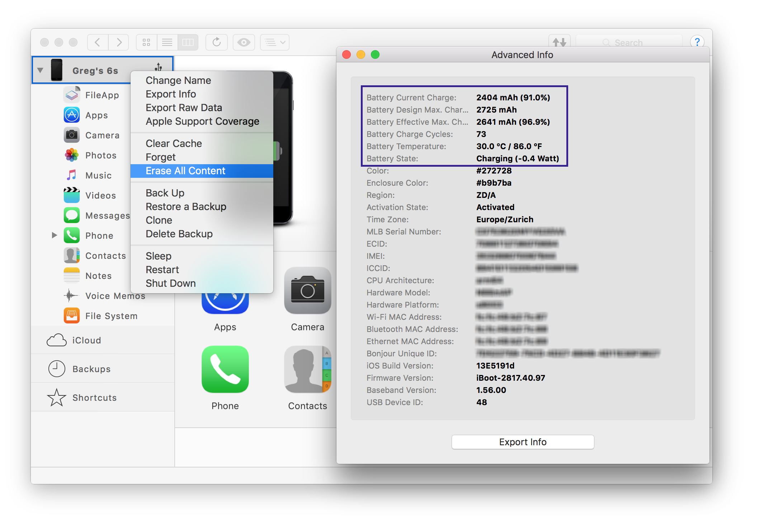Select Shut Down menu entry
Image resolution: width=764 pixels, height=532 pixels.
pyautogui.click(x=202, y=283)
